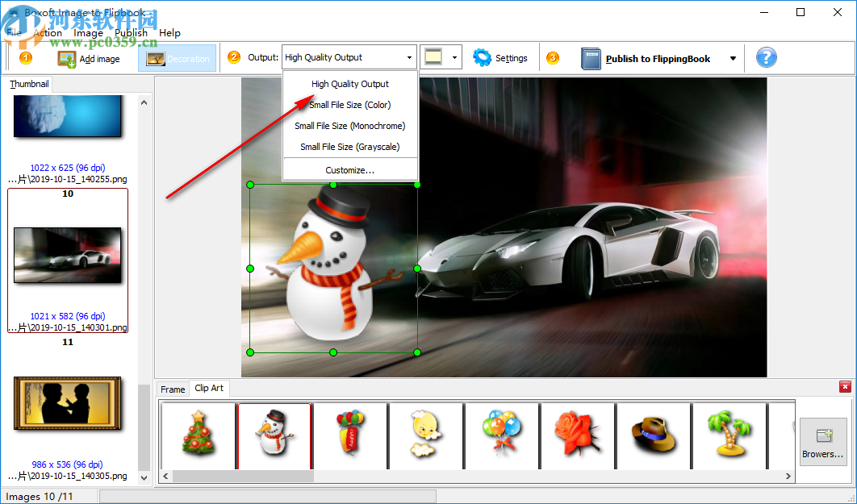The height and width of the screenshot is (504, 857).
Task: Open the Decoration panel
Action: 177,58
